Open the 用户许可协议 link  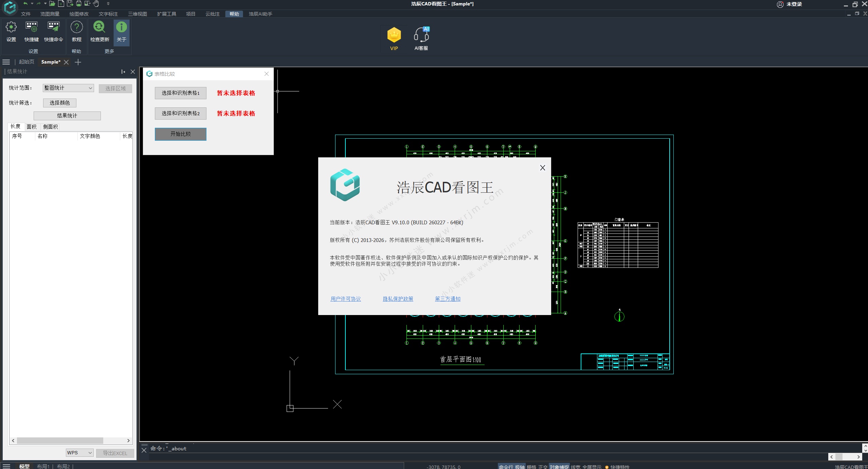pyautogui.click(x=346, y=299)
